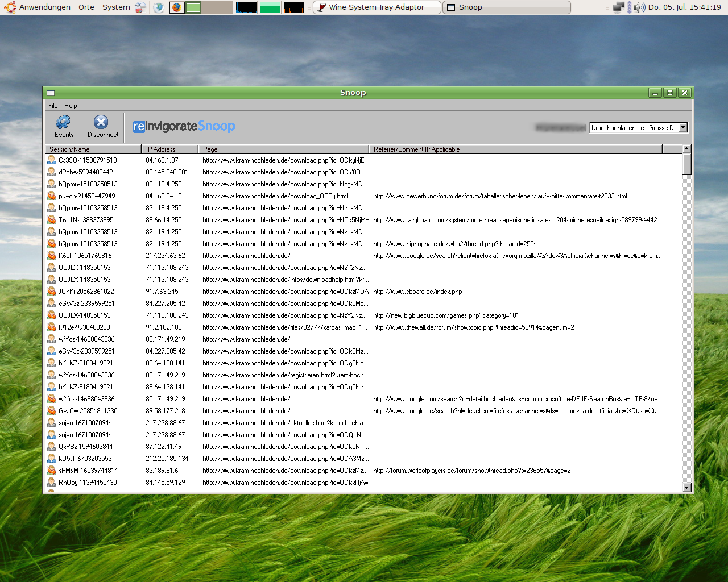Click the Ubuntu logo in top panel
The image size is (728, 582).
[x=10, y=7]
